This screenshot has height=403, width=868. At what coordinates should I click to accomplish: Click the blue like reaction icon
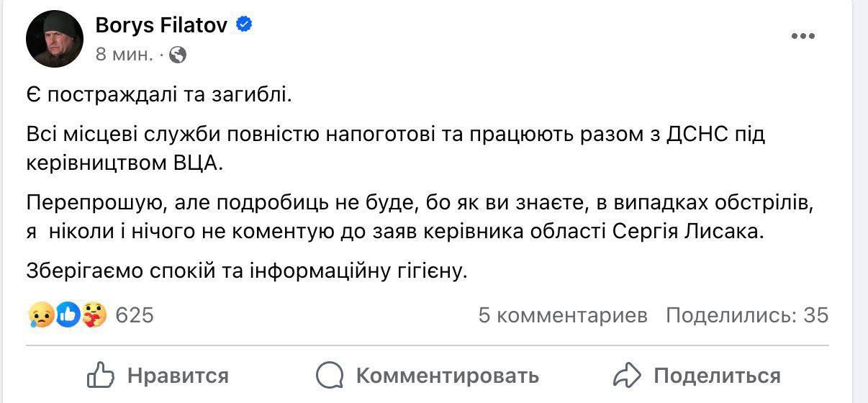68,315
